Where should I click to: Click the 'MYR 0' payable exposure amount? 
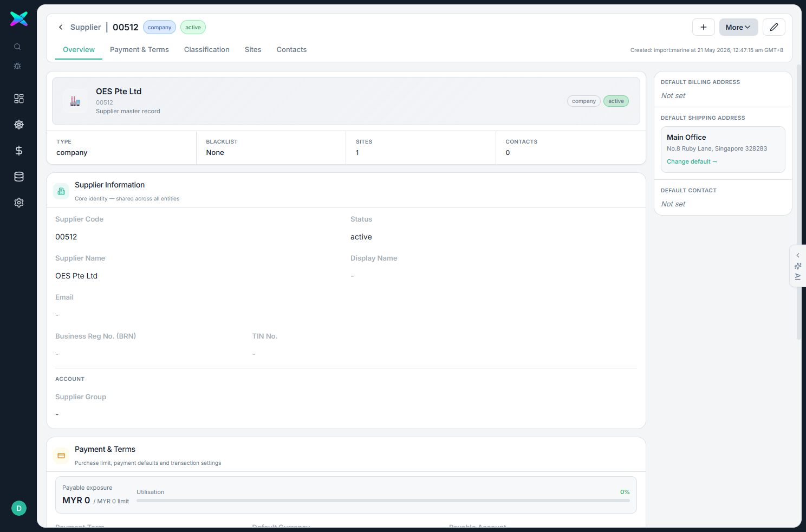click(x=76, y=500)
